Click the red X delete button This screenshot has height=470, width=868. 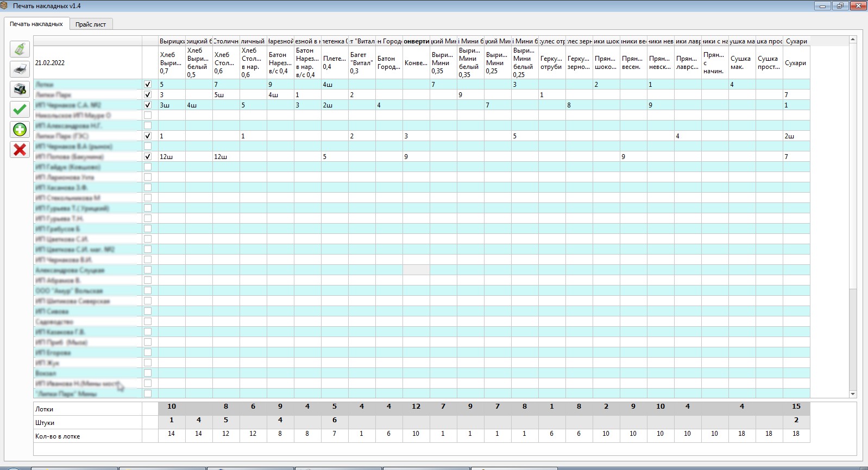pyautogui.click(x=20, y=149)
